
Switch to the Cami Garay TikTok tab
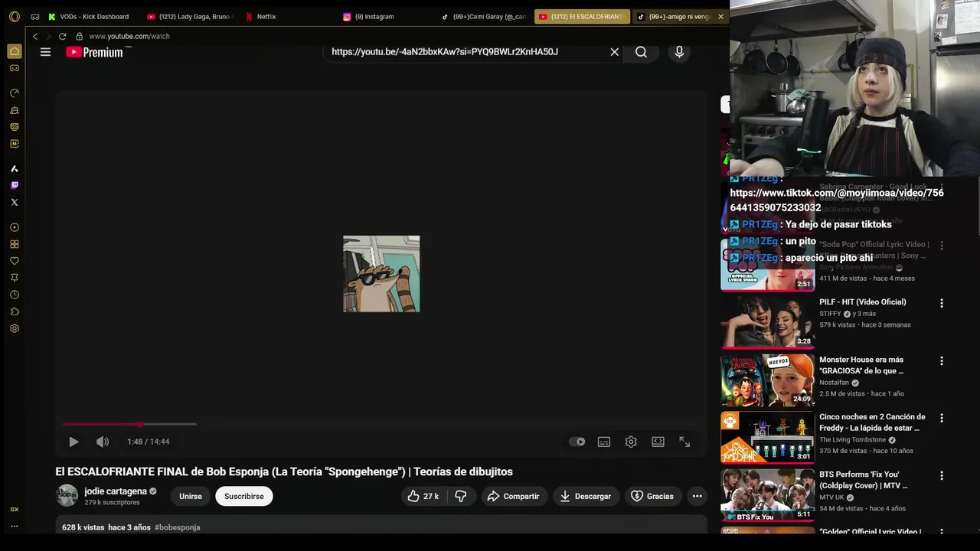point(485,17)
